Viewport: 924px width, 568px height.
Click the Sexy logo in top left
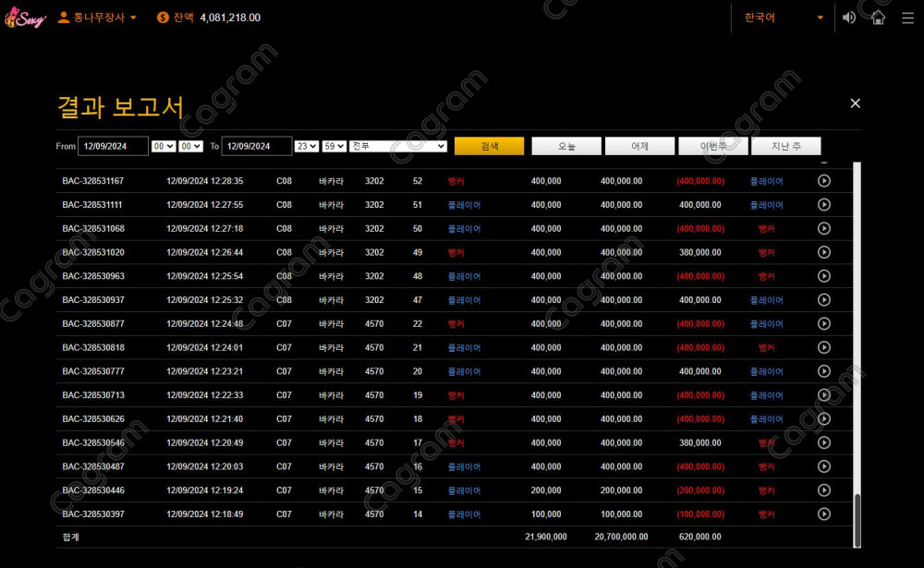(x=25, y=16)
